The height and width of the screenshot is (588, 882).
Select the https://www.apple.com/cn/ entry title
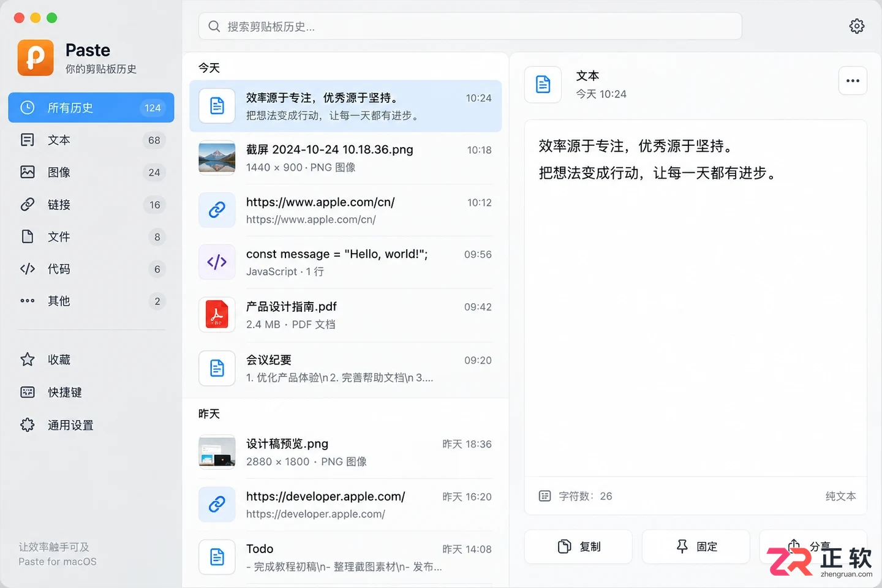(320, 202)
